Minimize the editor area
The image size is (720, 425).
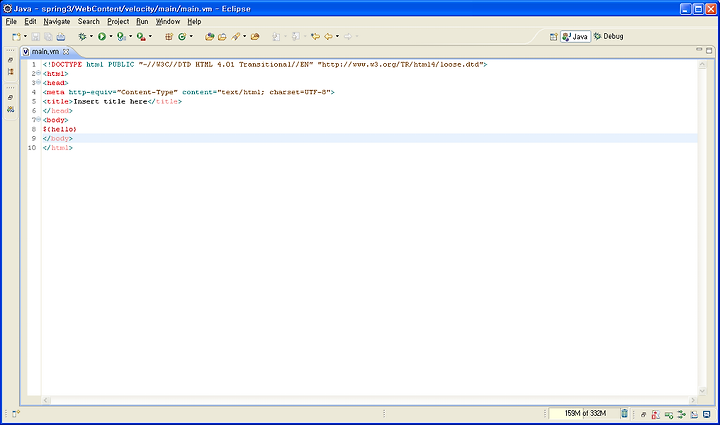coord(699,50)
